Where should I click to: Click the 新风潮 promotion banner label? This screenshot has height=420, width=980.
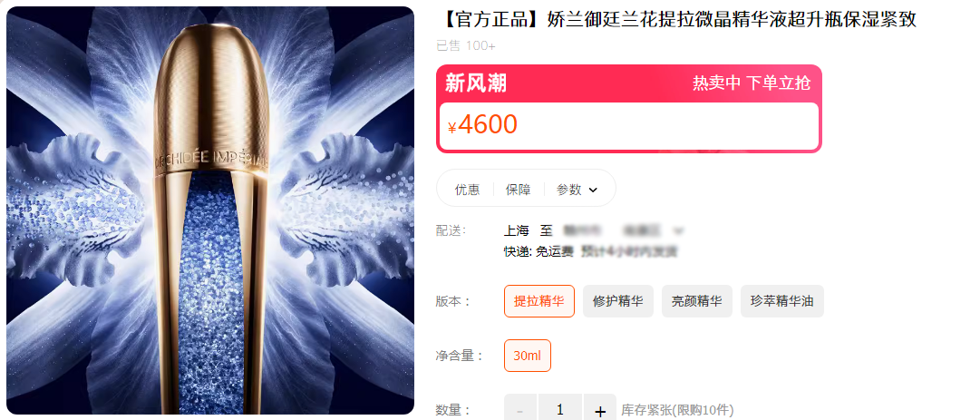tap(476, 83)
